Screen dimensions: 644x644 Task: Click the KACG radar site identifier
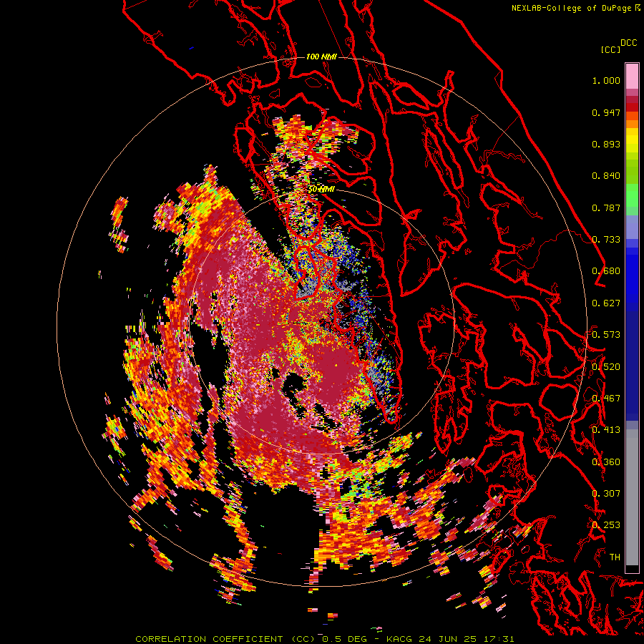(x=401, y=639)
